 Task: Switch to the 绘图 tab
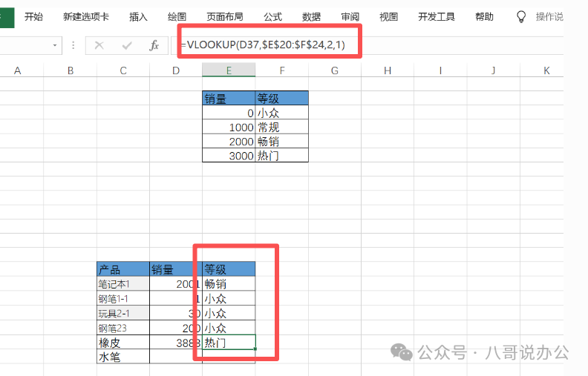pyautogui.click(x=177, y=17)
